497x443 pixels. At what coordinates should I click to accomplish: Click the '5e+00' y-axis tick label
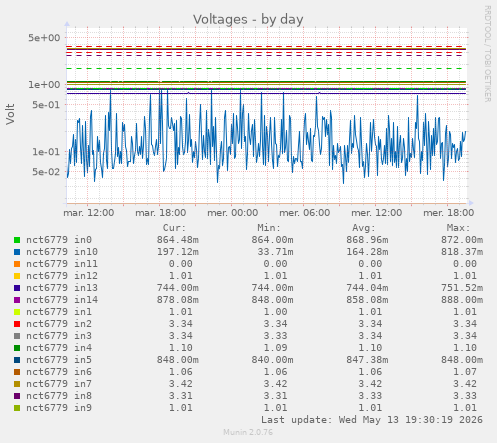pyautogui.click(x=44, y=38)
